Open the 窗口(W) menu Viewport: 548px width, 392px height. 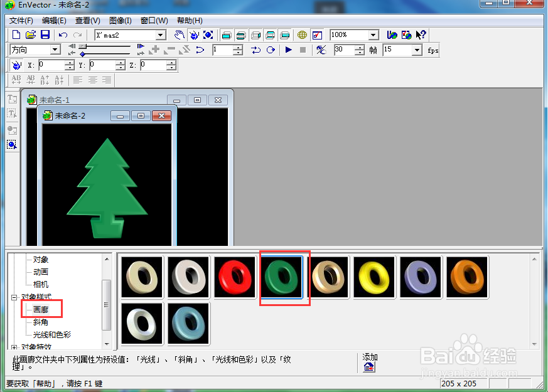[154, 21]
